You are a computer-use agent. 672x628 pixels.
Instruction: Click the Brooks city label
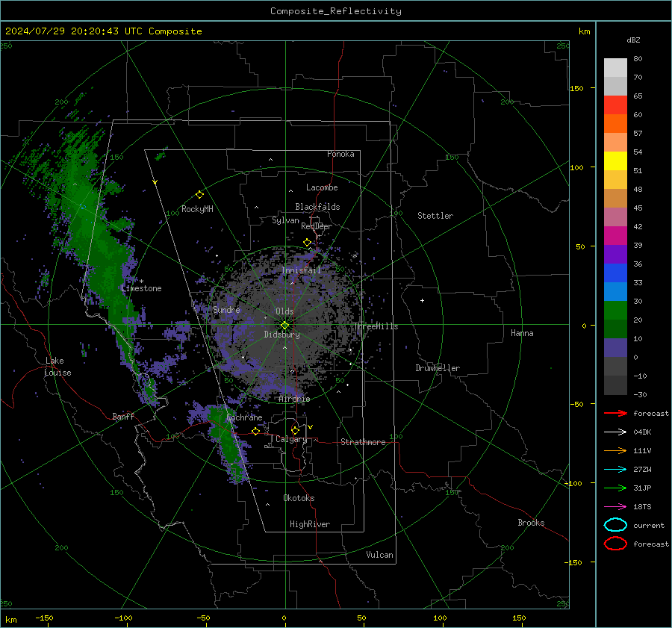[531, 523]
